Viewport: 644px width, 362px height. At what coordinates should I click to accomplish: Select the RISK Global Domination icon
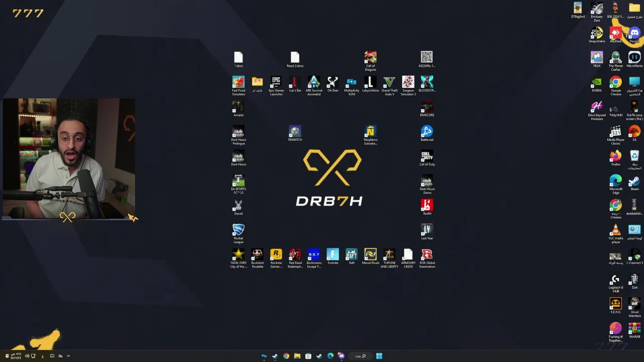click(427, 258)
